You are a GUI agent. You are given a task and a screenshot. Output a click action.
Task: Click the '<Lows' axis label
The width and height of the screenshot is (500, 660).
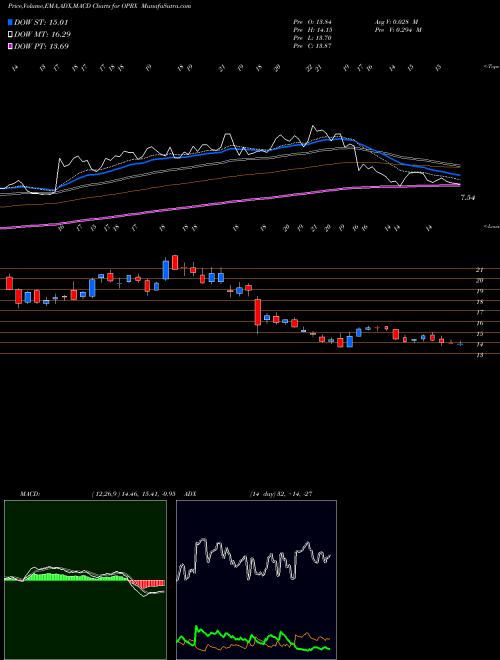pyautogui.click(x=491, y=226)
